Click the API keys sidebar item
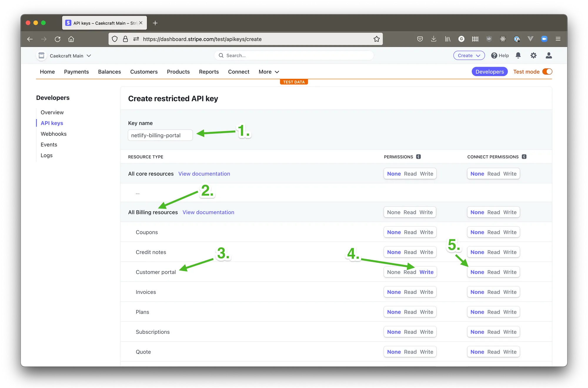 (51, 123)
